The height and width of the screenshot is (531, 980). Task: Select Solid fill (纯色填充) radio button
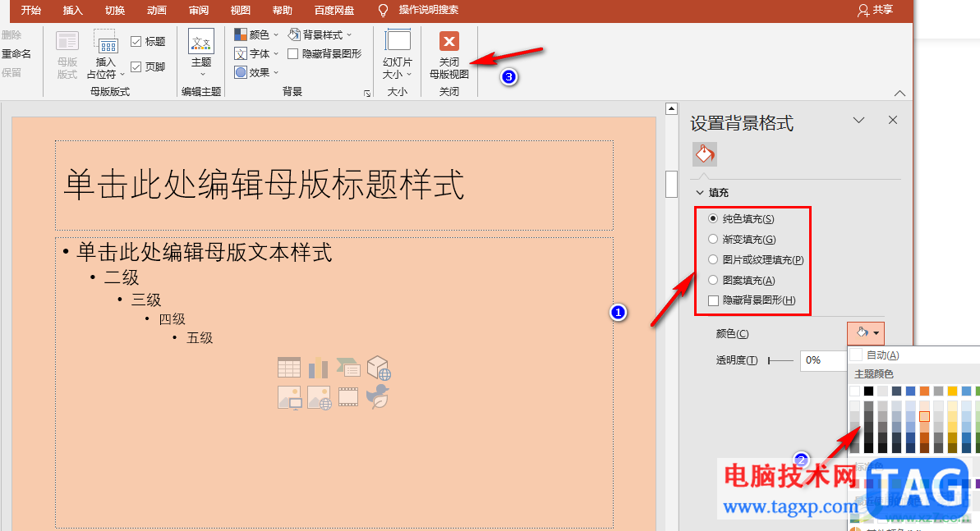[x=712, y=218]
